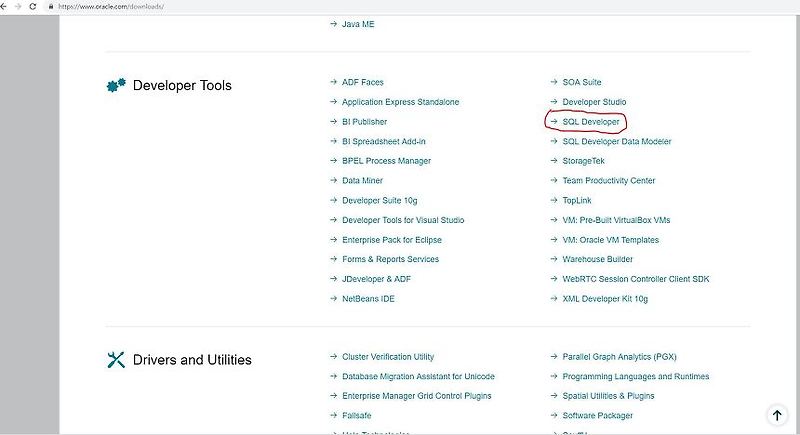Open the Data Miner link
Image resolution: width=800 pixels, height=435 pixels.
(x=362, y=181)
